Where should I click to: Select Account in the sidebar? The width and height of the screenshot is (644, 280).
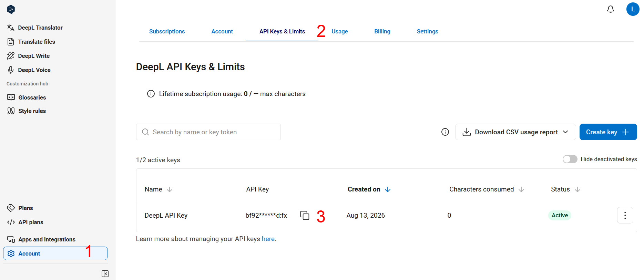(55, 253)
